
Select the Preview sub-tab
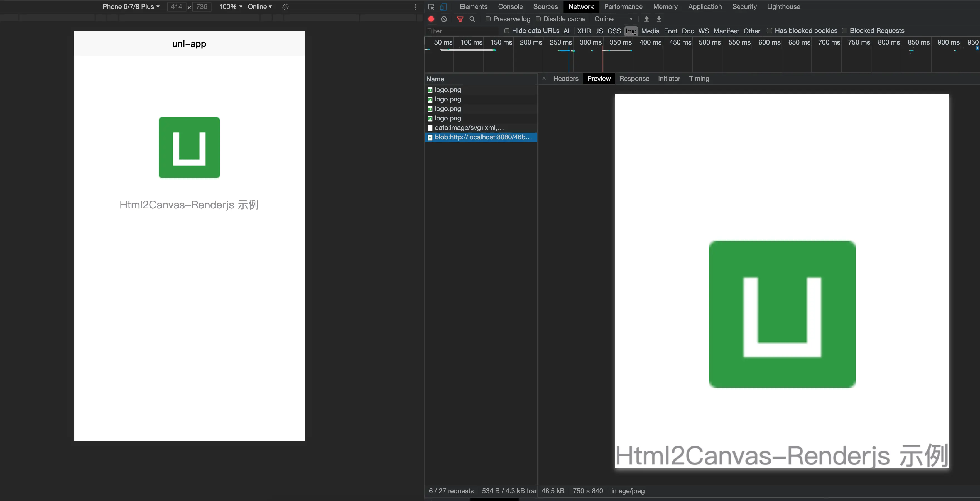click(x=599, y=78)
